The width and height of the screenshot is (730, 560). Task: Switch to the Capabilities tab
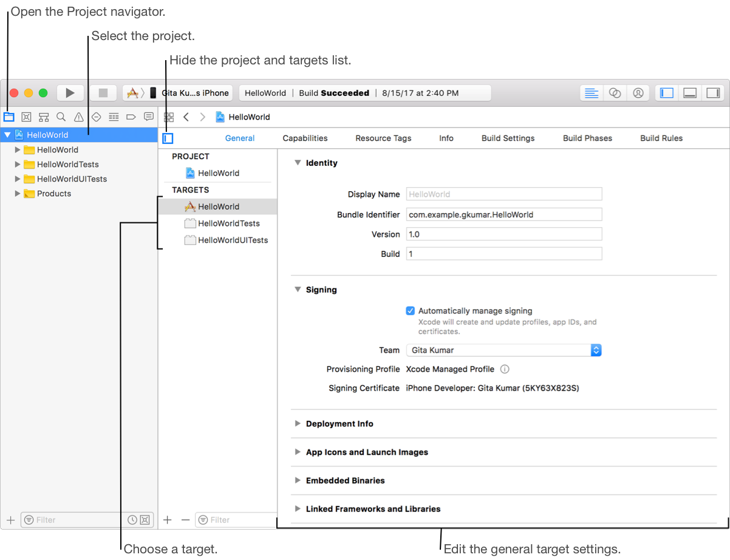(x=305, y=138)
